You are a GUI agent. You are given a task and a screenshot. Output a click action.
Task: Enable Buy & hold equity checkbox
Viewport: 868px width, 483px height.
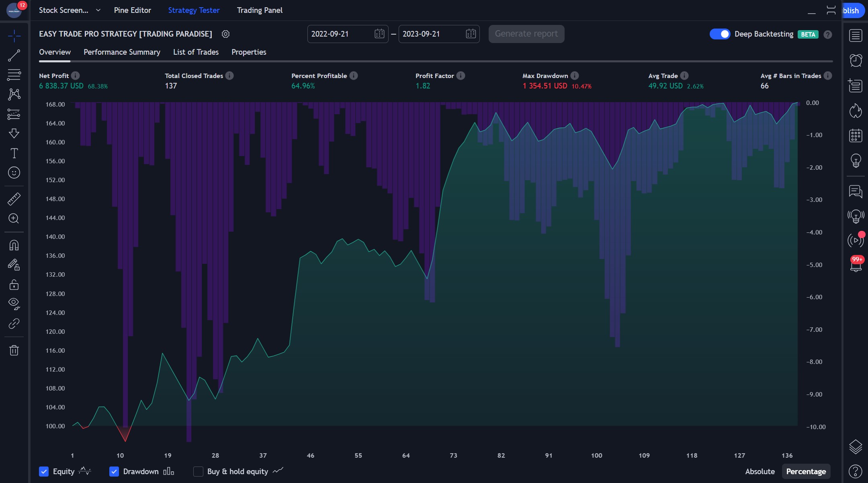tap(198, 471)
